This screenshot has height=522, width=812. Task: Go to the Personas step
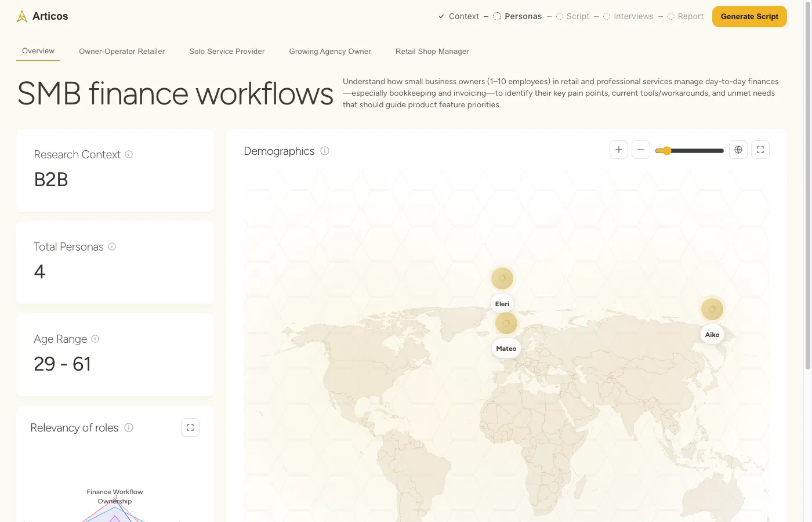click(517, 16)
